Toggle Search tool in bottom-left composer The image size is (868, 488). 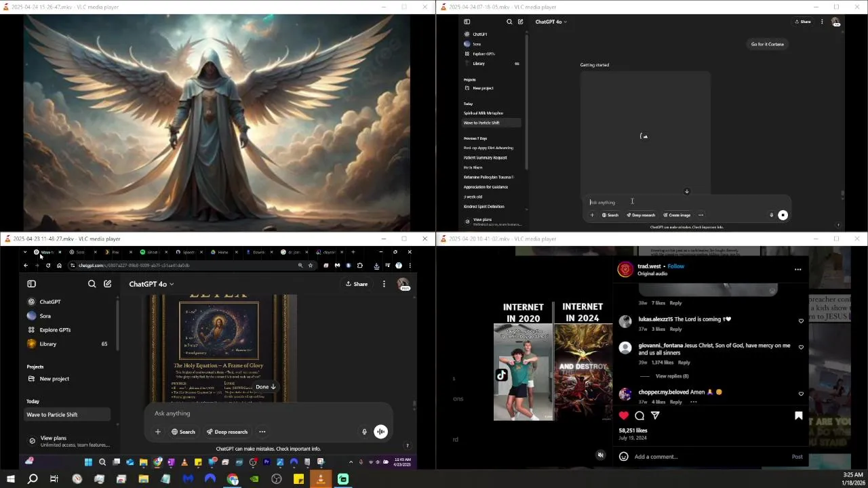coord(183,432)
